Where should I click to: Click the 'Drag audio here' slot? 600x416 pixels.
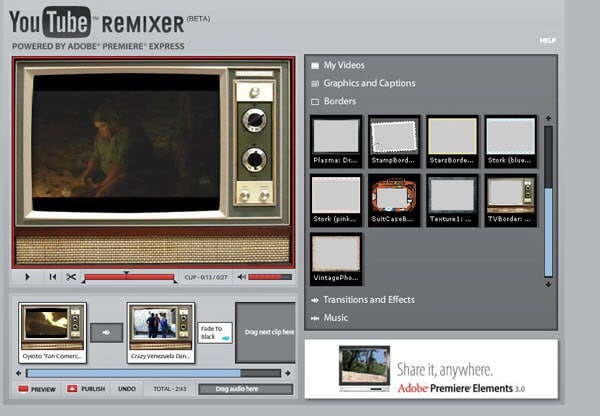[x=246, y=389]
